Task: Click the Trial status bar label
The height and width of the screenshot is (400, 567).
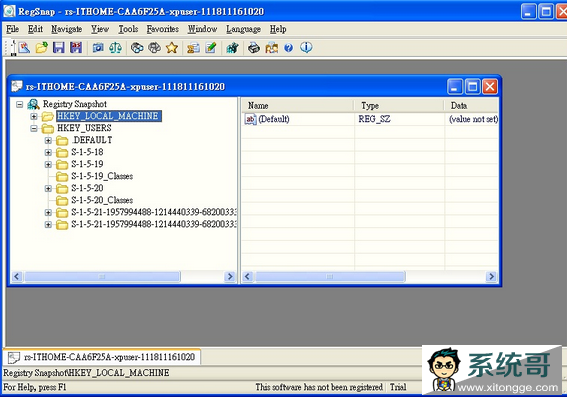Action: 398,387
